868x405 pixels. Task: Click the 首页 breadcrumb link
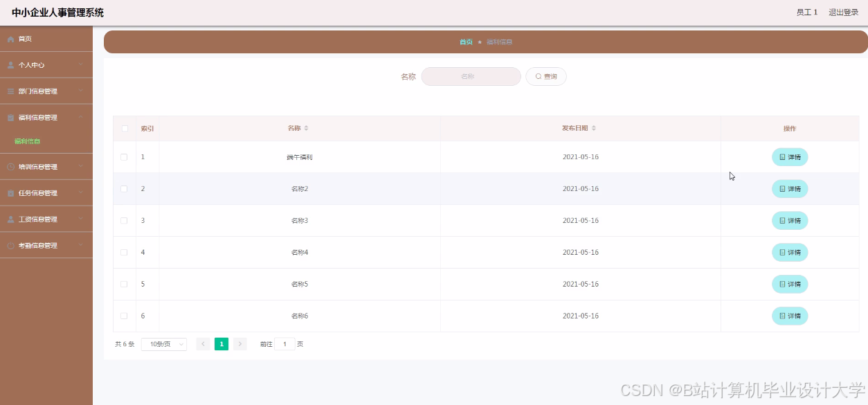(466, 42)
